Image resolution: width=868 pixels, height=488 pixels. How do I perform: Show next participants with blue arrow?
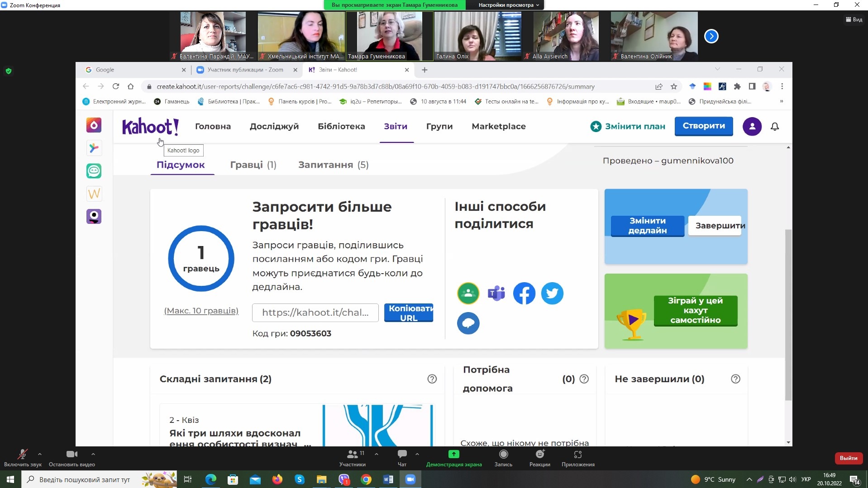point(711,36)
